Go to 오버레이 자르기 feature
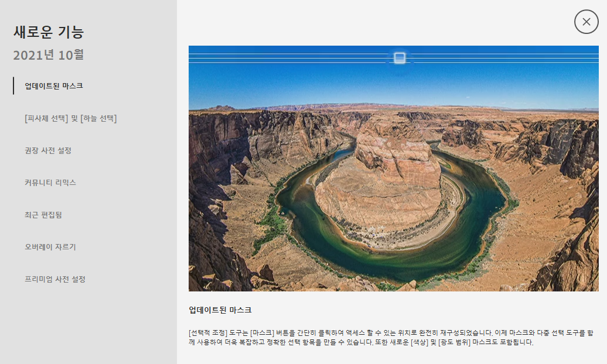The width and height of the screenshot is (607, 364). tap(50, 247)
